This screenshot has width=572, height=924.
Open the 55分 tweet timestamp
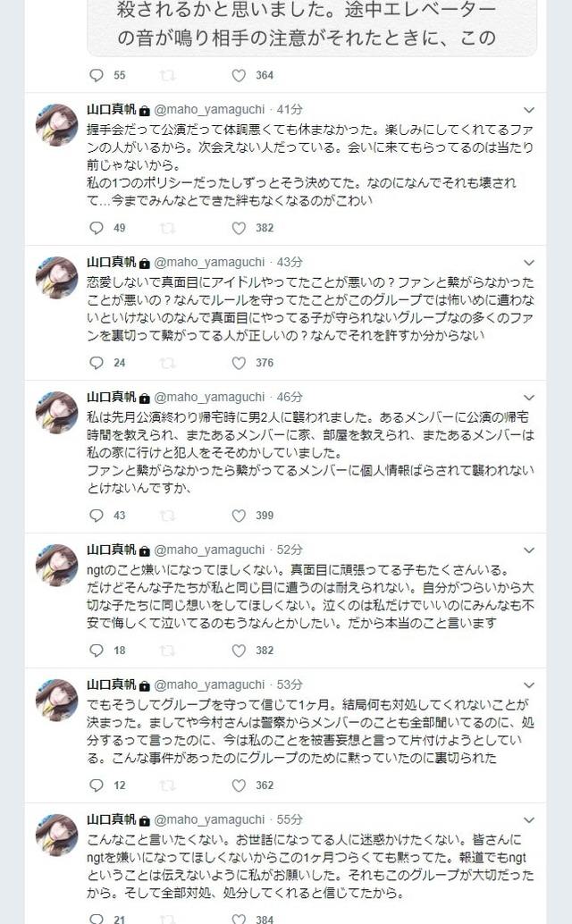[290, 819]
